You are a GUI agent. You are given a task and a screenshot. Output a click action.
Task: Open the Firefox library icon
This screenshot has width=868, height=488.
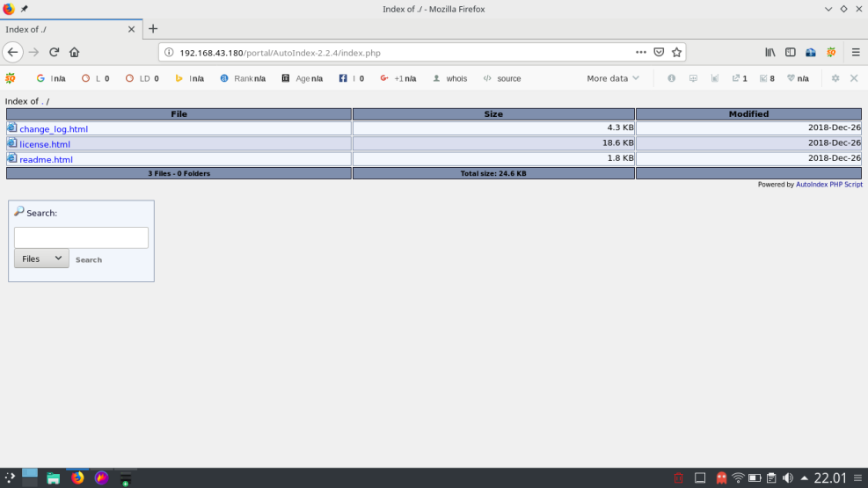770,52
